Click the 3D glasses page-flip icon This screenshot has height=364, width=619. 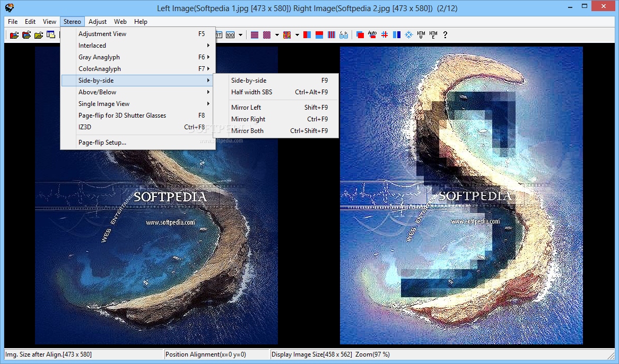(x=344, y=34)
